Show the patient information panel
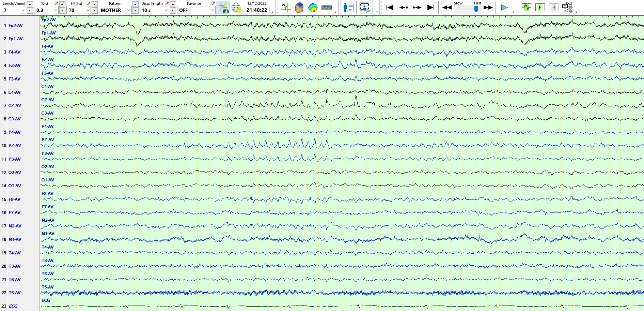This screenshot has width=644, height=311. click(348, 8)
